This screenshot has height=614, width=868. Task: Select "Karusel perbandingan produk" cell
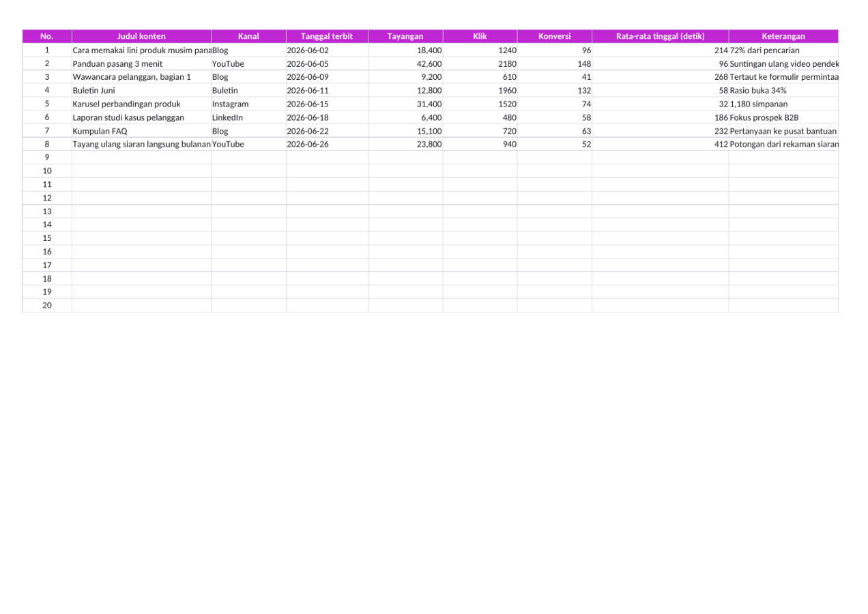(x=141, y=104)
